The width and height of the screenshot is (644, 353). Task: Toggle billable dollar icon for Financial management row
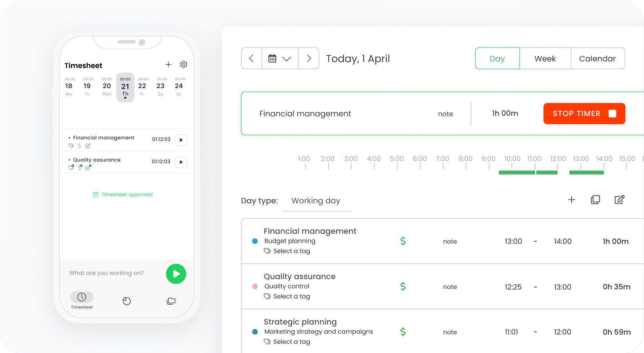403,241
